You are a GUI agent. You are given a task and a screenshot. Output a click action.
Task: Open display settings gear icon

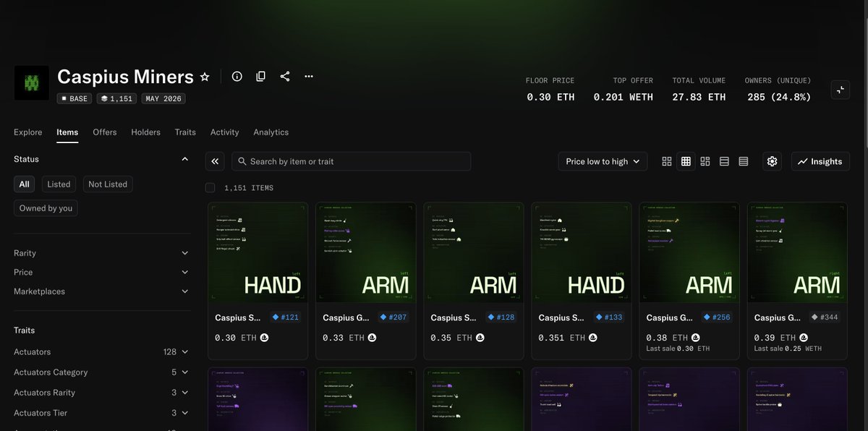click(772, 161)
